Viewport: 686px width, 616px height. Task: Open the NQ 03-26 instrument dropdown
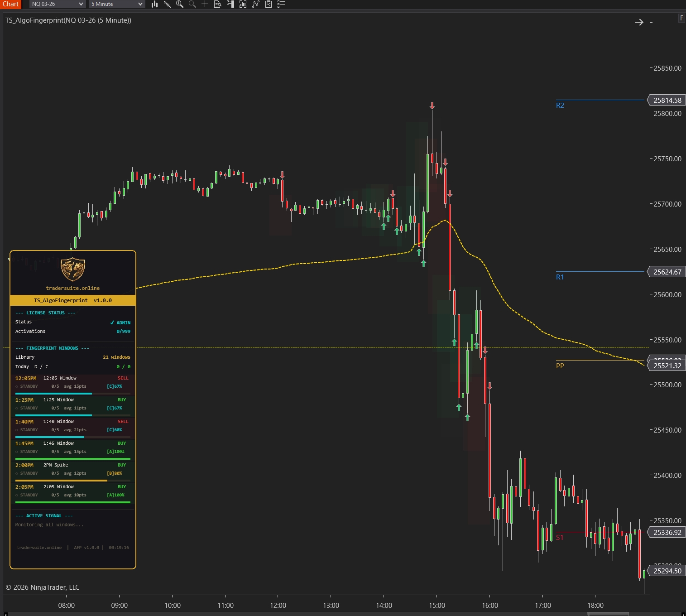tap(58, 4)
